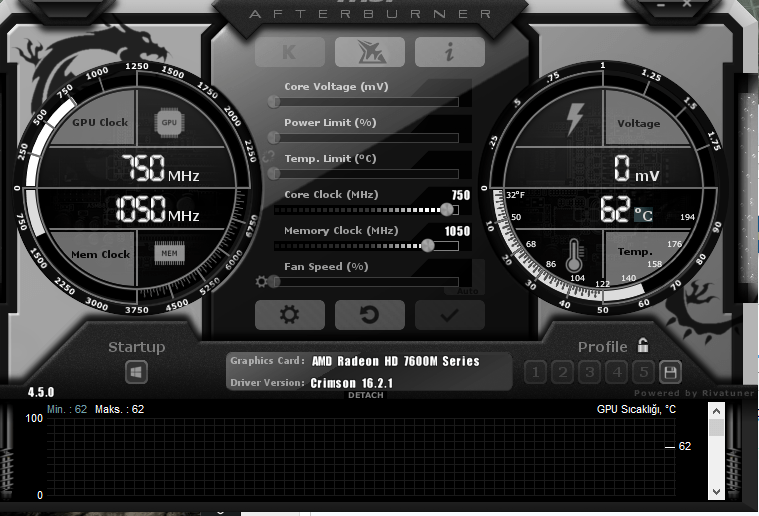Viewport: 759px width, 516px height.
Task: Select profile slot 4
Action: [617, 372]
